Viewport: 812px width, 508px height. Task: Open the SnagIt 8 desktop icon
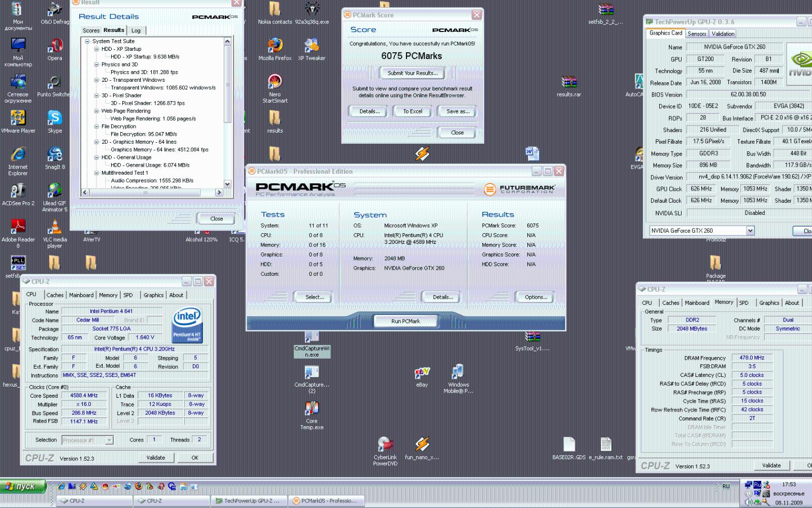click(55, 158)
